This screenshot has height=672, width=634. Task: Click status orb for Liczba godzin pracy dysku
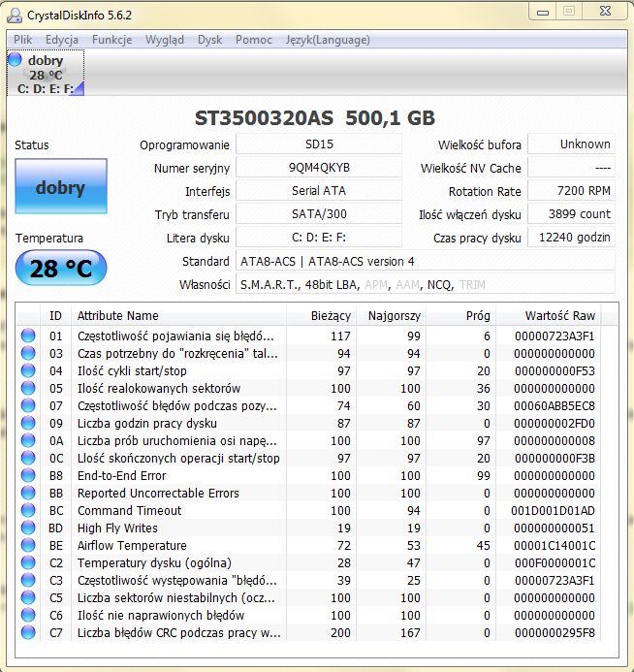pyautogui.click(x=28, y=423)
